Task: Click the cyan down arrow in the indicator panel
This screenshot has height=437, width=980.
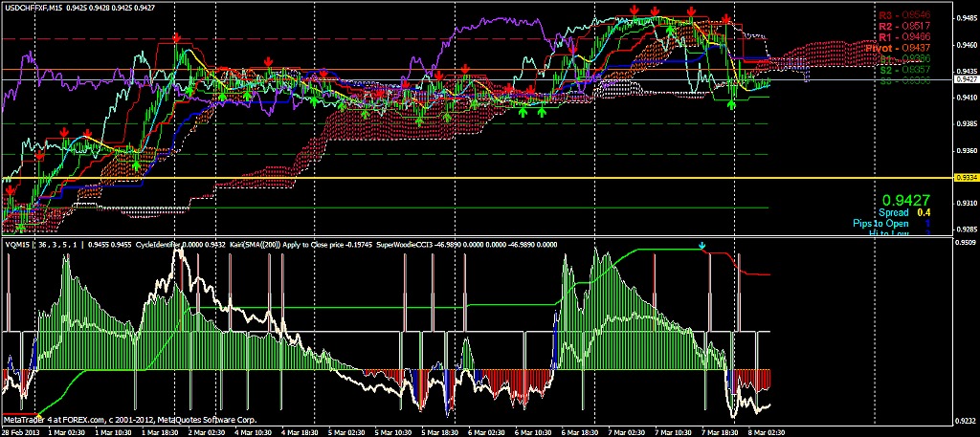Action: [x=702, y=246]
